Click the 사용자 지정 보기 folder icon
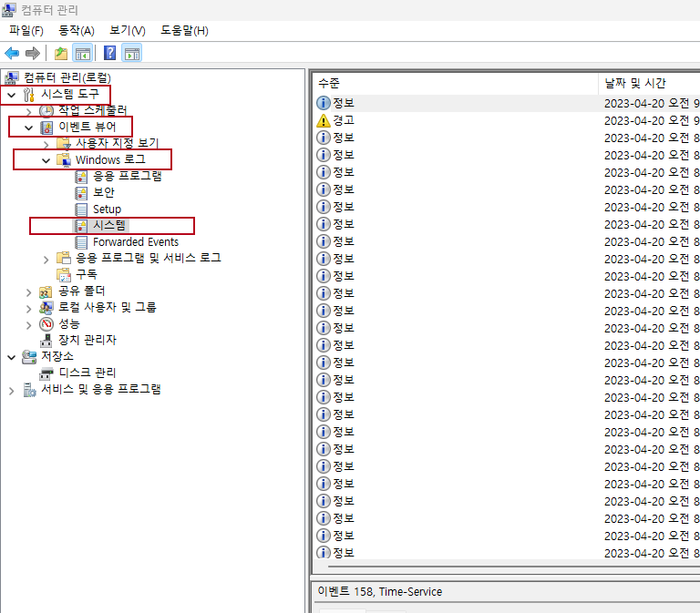 (x=64, y=143)
